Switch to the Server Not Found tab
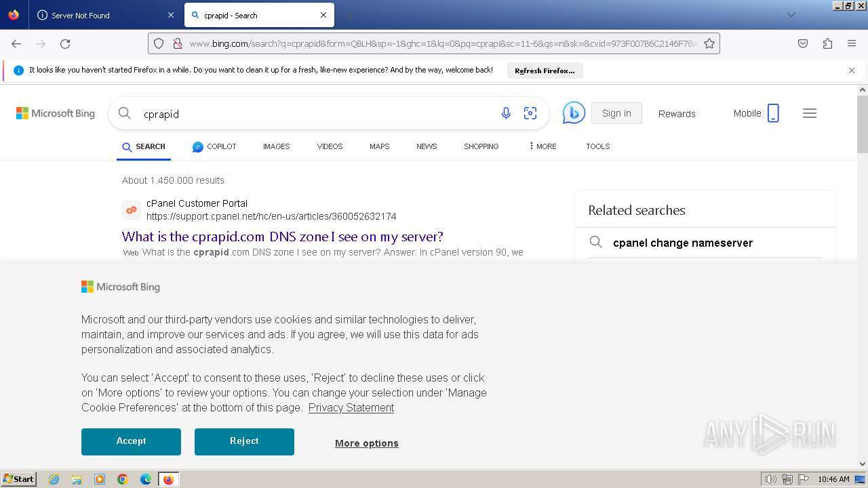868x488 pixels. pos(105,15)
